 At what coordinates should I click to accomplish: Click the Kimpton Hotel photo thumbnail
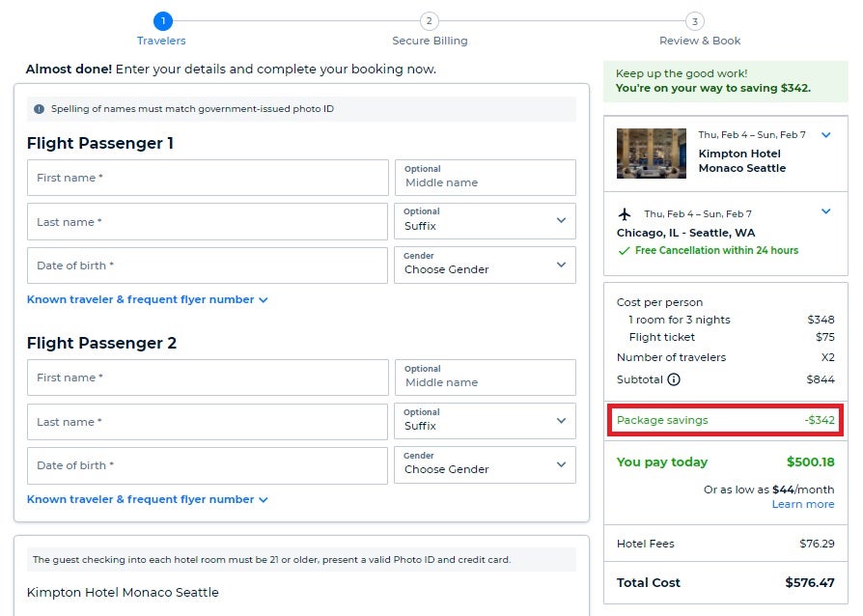(652, 153)
